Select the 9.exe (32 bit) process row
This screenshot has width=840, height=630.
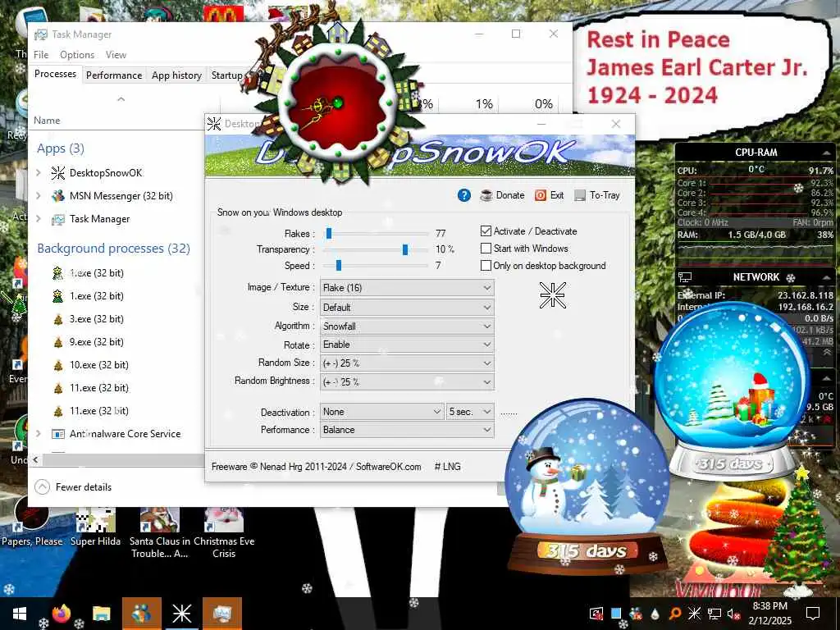118,342
